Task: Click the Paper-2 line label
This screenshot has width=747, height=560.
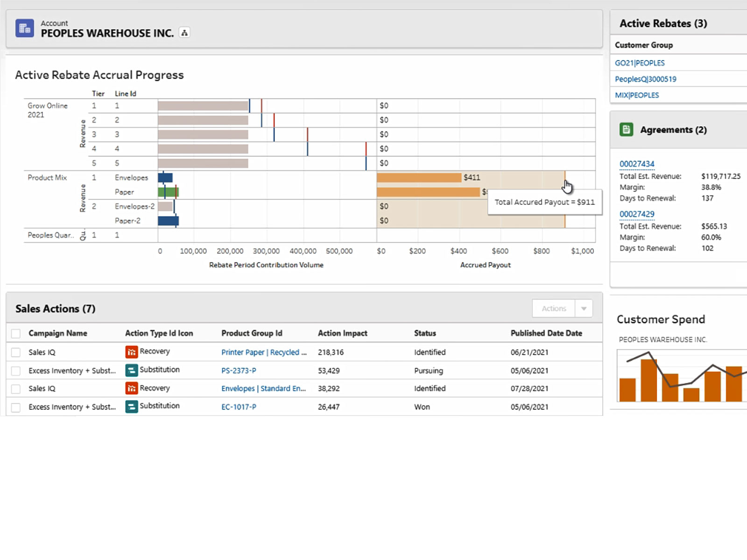Action: pos(127,221)
